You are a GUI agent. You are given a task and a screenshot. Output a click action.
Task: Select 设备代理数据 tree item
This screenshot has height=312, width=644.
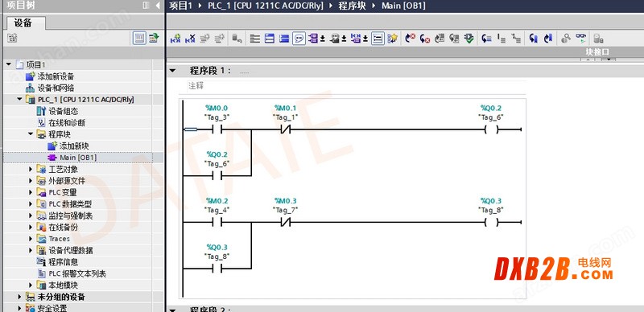coord(71,250)
